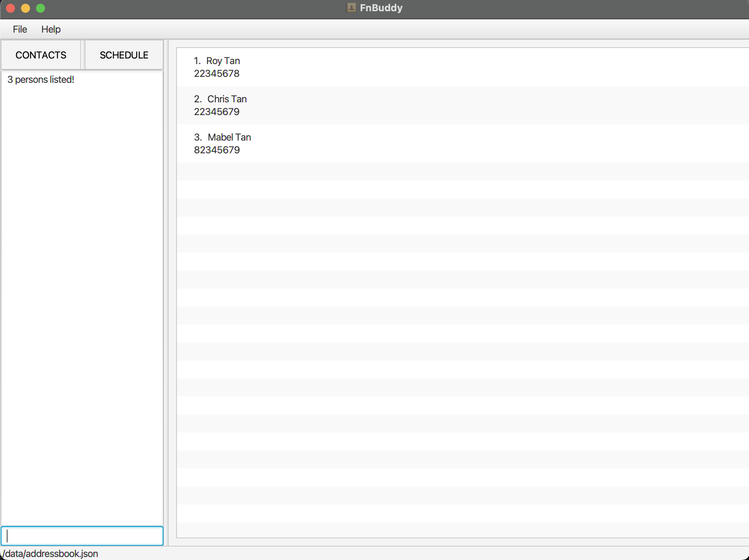Screen dimensions: 749x560
Task: Click Mabel Tan's phone number 82345679
Action: 217,150
